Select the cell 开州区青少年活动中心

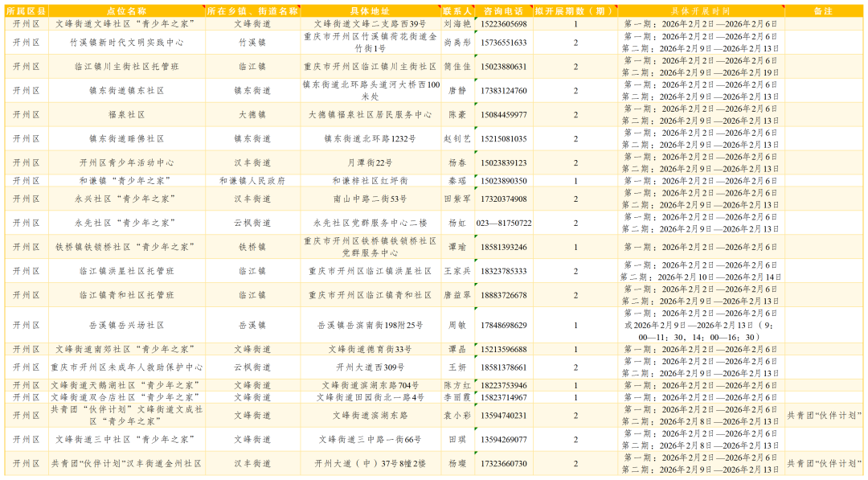(x=127, y=162)
